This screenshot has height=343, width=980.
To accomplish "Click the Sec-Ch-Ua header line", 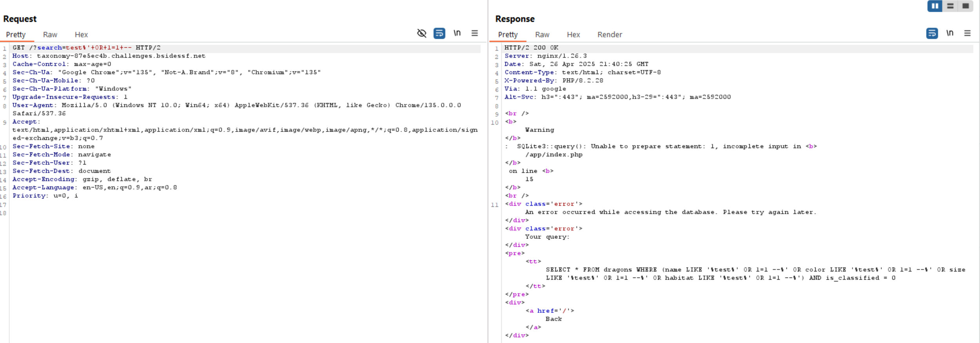I will click(x=167, y=72).
